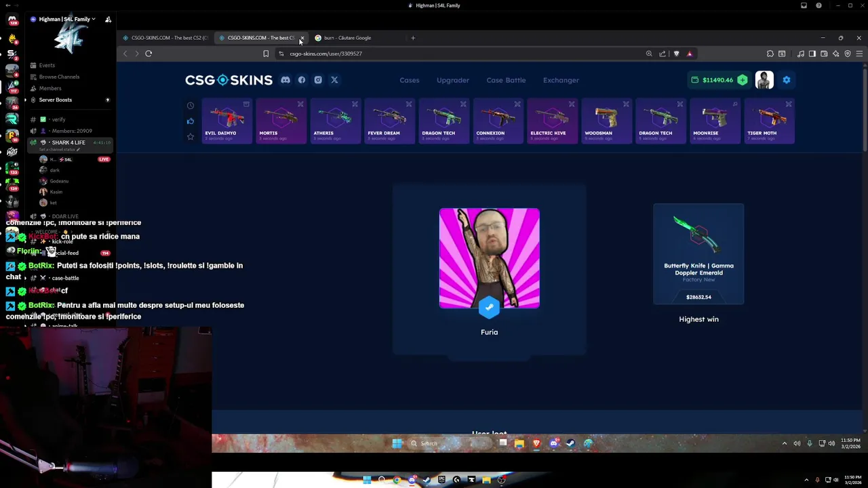Click zoom magnifier icon in address bar

coord(649,54)
